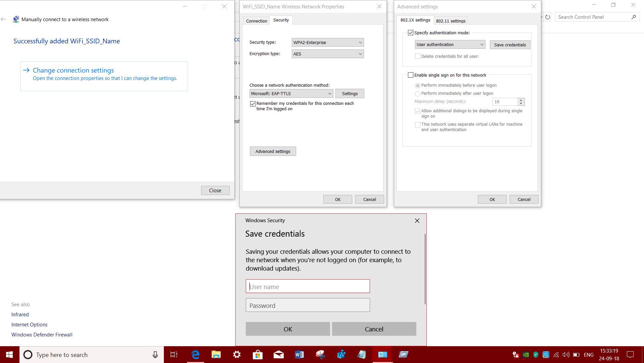The image size is (644, 363).
Task: Click OK in Wireless Network Properties
Action: click(338, 199)
